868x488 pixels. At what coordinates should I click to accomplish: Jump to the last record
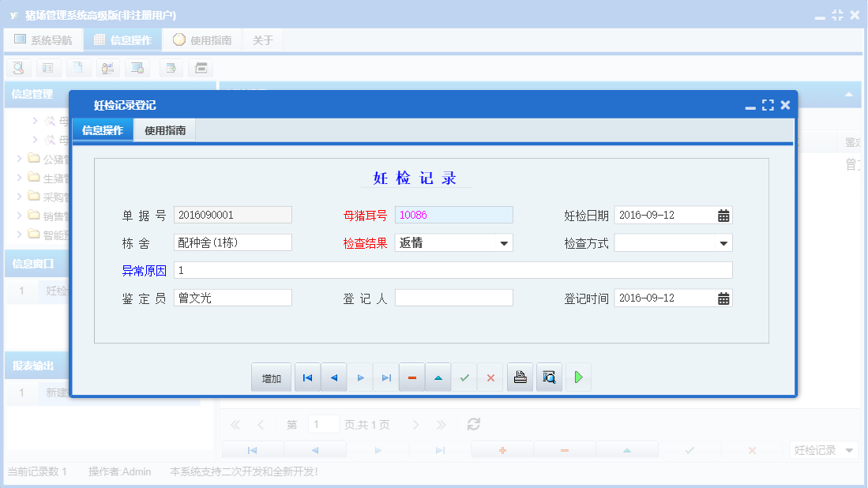[x=385, y=377]
